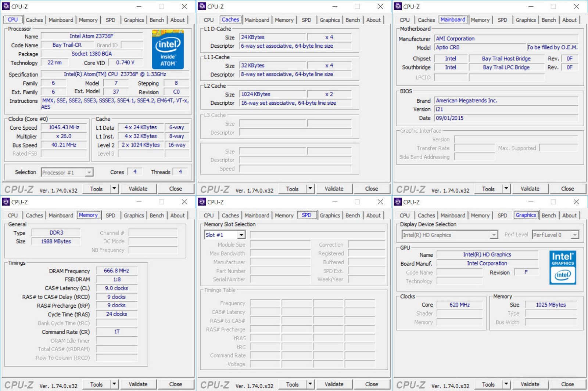
Task: Click the CPU-Z app icon in the Caches tab window title bar
Action: coord(202,6)
